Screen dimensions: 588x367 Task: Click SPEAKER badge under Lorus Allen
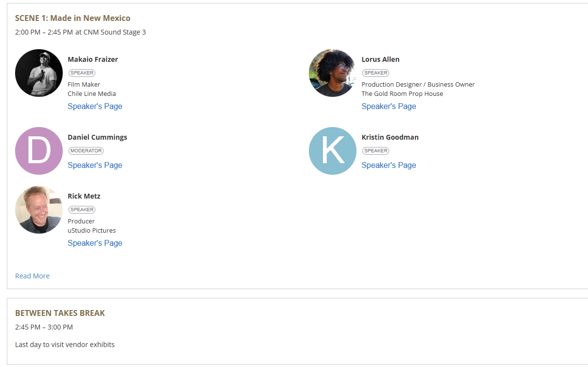(x=375, y=73)
